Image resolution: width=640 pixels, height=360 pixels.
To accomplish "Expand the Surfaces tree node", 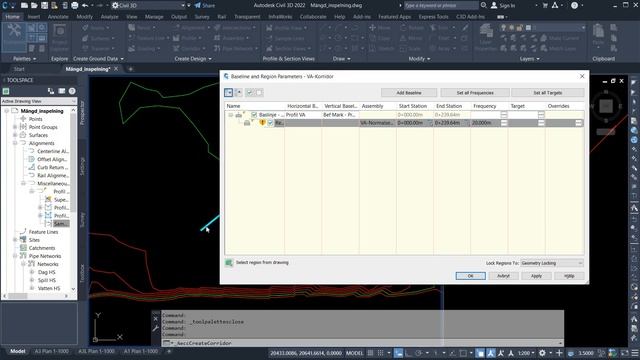I will [15, 135].
